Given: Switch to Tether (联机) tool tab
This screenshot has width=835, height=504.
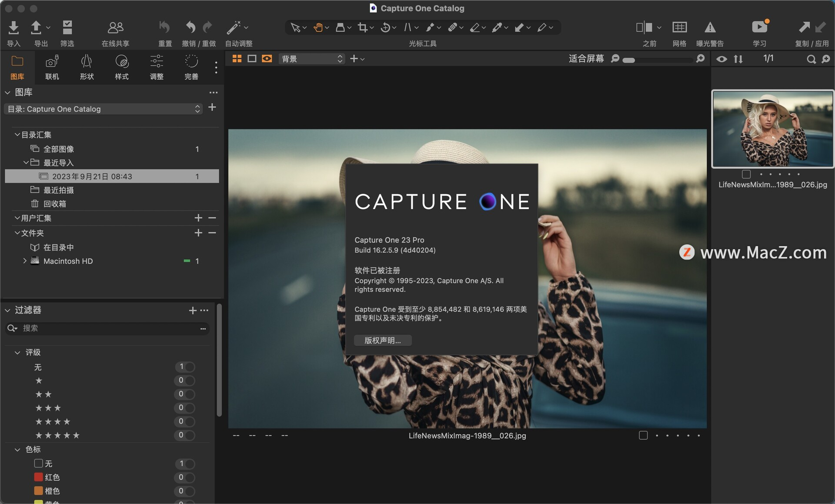Looking at the screenshot, I should pyautogui.click(x=52, y=67).
